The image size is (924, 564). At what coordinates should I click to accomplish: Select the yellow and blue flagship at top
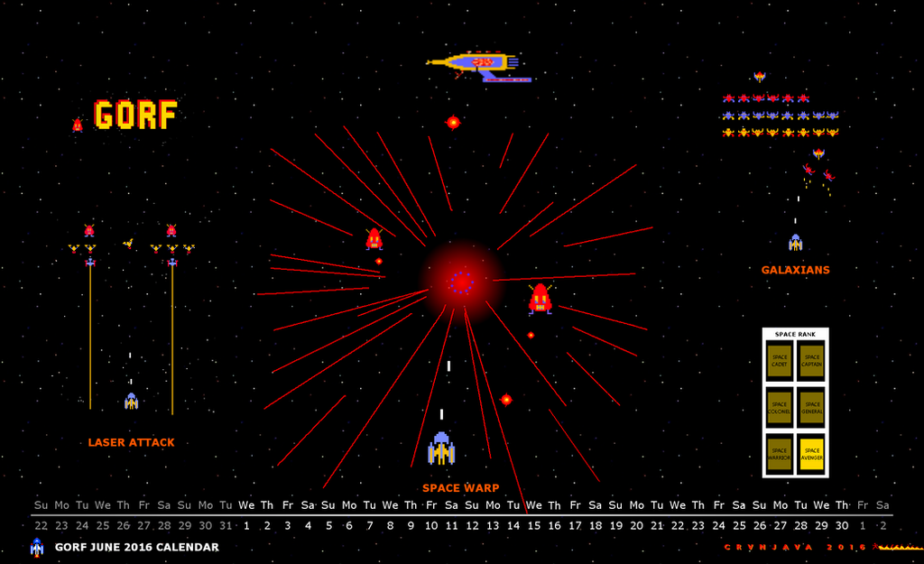coord(478,67)
